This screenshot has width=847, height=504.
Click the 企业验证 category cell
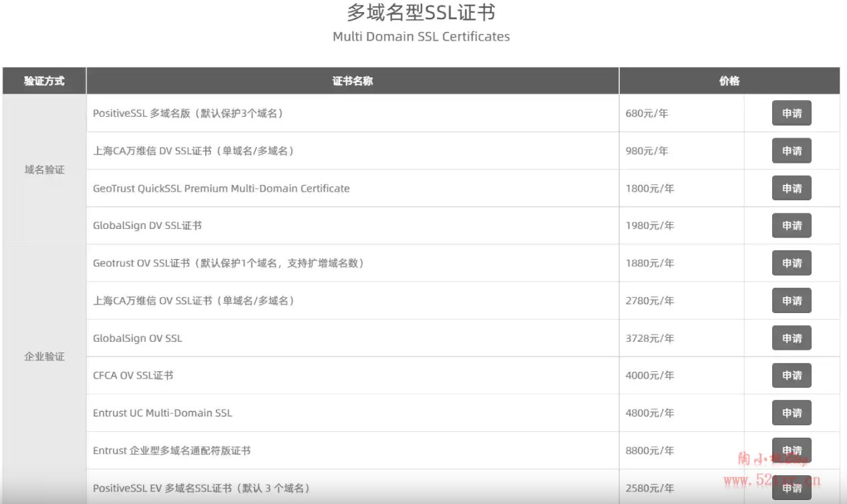pos(44,356)
